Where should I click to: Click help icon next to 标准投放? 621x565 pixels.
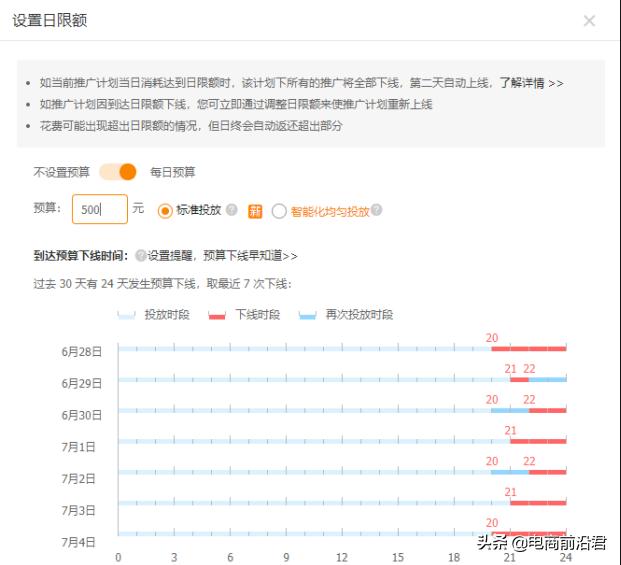coord(232,211)
